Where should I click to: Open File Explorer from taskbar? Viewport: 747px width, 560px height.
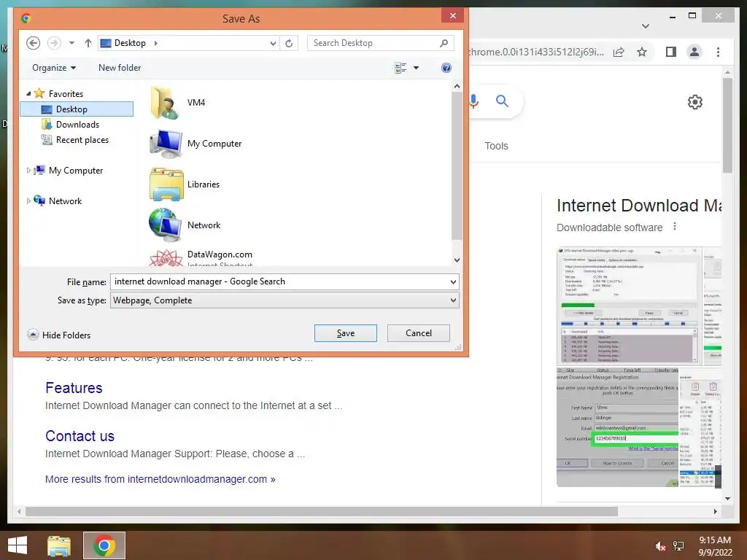coord(58,545)
